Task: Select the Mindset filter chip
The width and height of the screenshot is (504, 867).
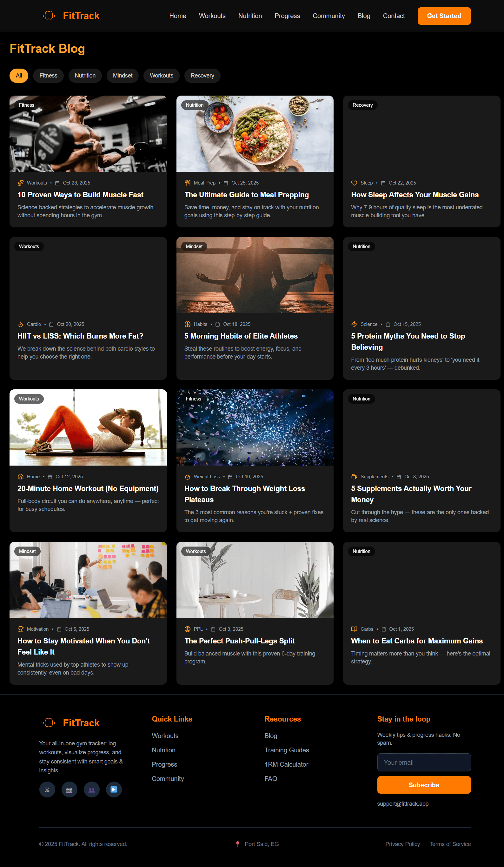Action: [123, 76]
